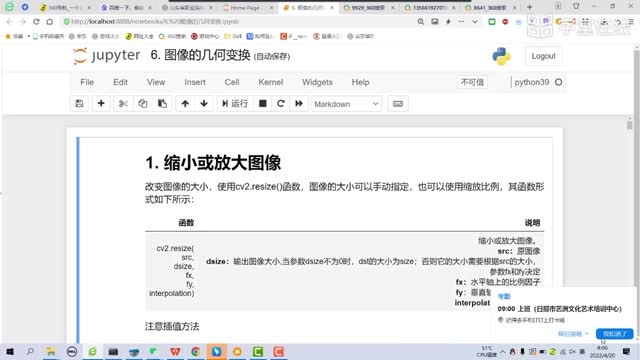Screen dimensions: 640x360
Task: Open the View menu
Action: pos(156,82)
